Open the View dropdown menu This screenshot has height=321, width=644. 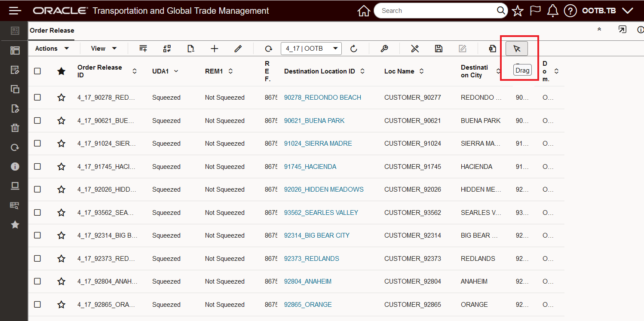104,49
